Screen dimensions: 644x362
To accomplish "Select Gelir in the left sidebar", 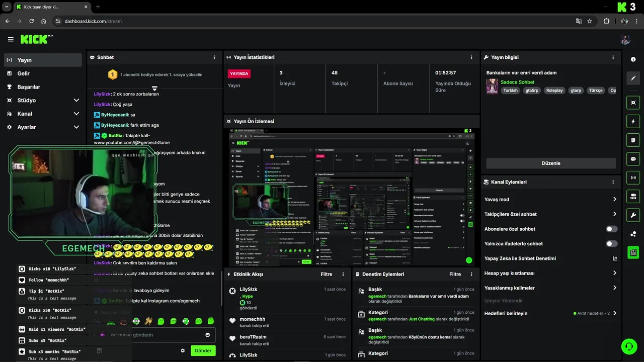I will tap(43, 73).
